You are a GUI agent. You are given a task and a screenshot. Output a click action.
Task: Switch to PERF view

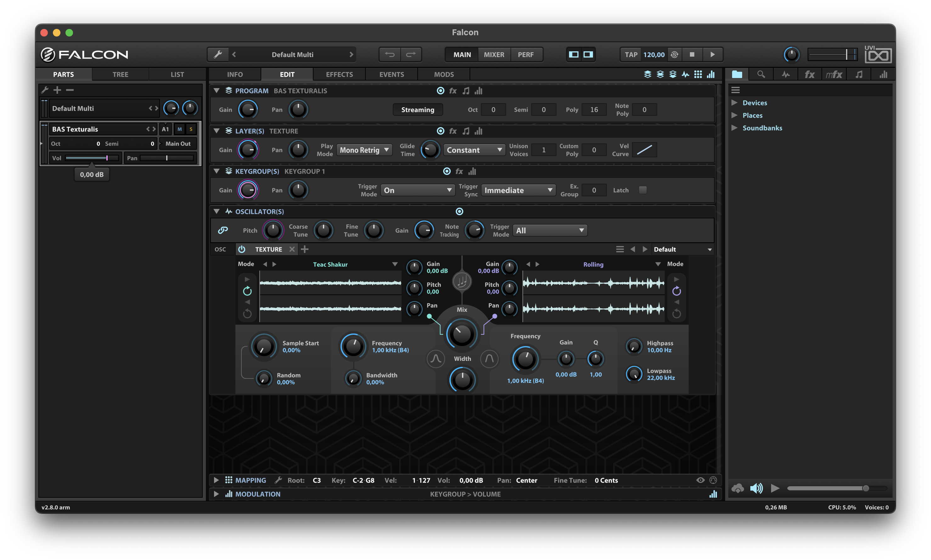tap(526, 54)
